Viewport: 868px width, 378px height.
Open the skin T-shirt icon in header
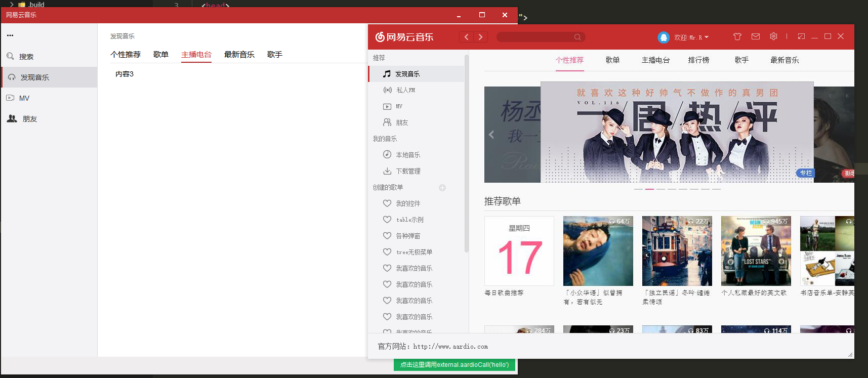(737, 36)
